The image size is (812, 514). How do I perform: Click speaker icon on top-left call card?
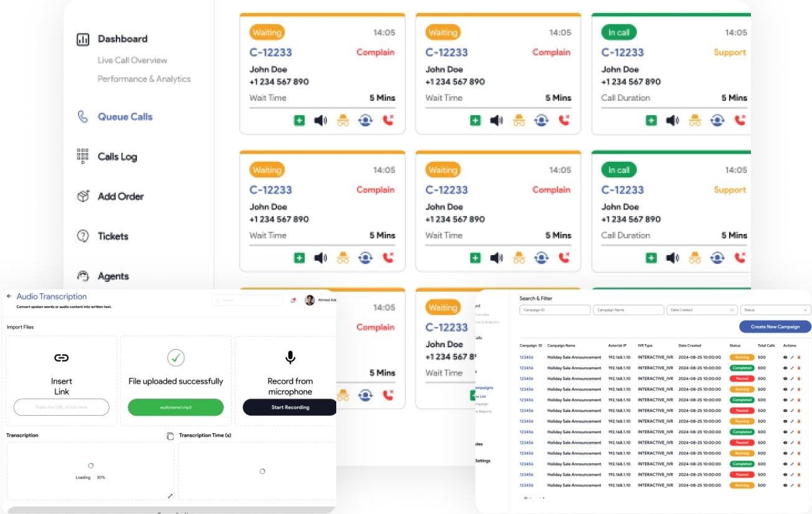click(x=321, y=121)
